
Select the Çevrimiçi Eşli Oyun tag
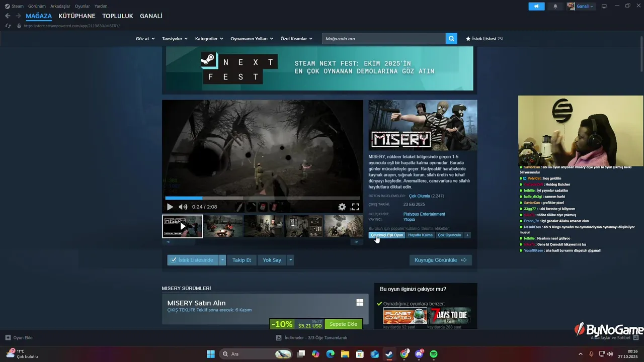click(387, 235)
